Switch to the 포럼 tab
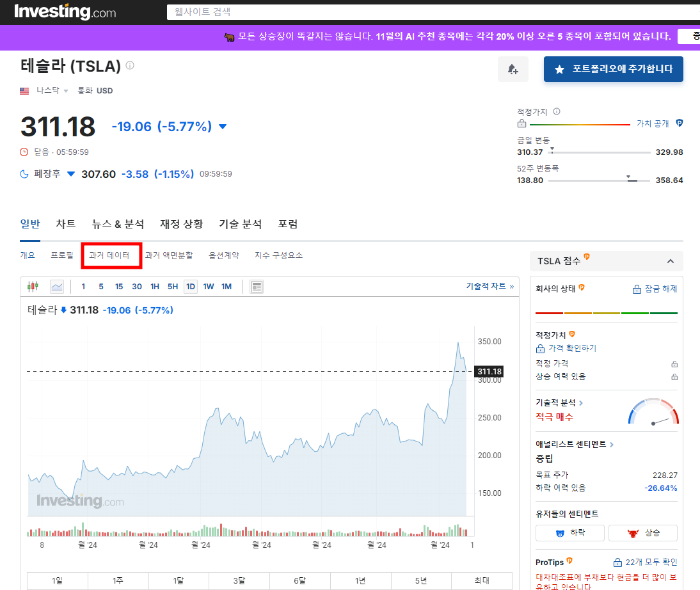This screenshot has height=590, width=700. 288,224
